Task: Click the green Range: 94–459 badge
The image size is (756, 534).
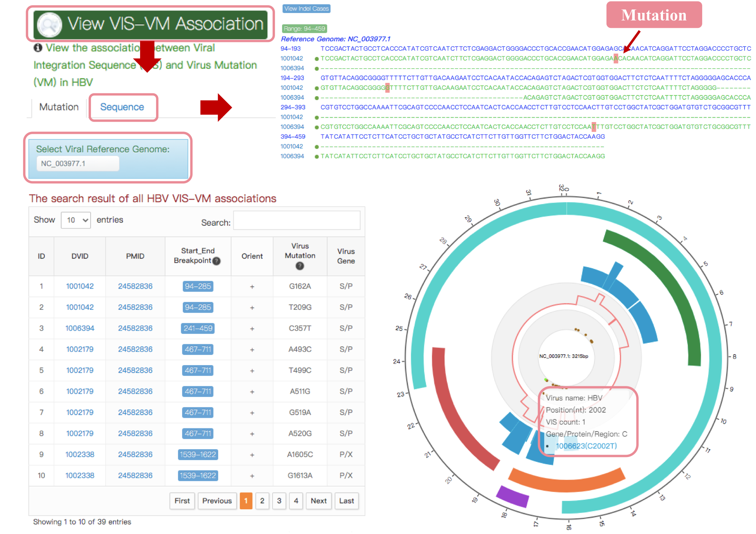Action: click(304, 29)
